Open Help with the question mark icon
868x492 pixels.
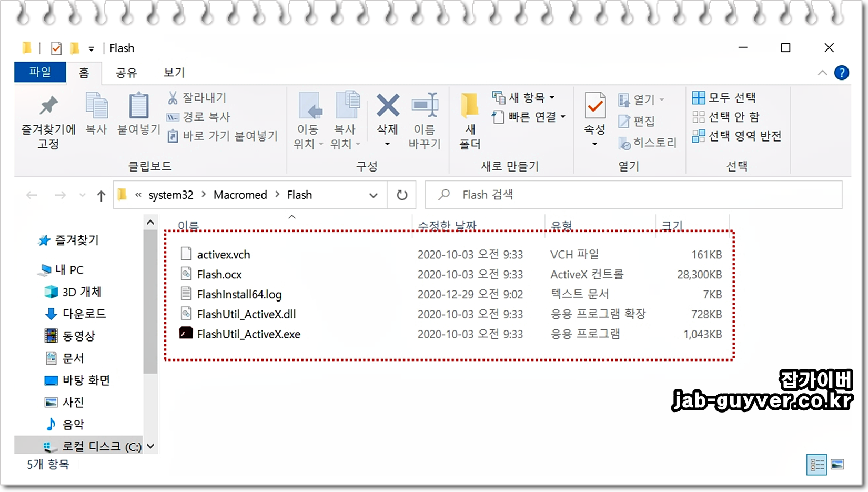842,73
